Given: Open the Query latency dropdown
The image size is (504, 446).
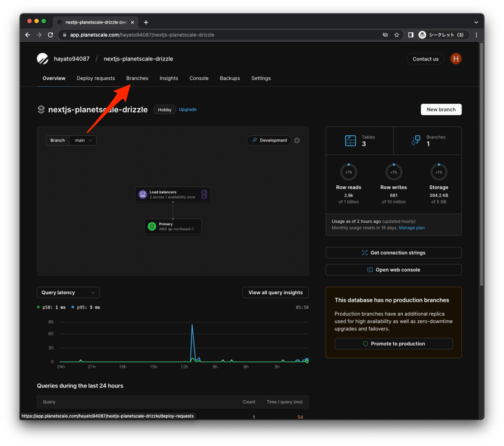Looking at the screenshot, I should pyautogui.click(x=68, y=293).
